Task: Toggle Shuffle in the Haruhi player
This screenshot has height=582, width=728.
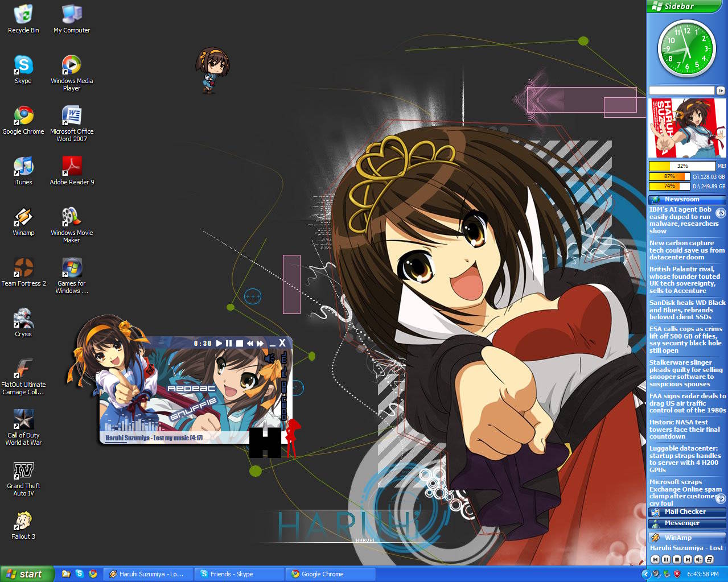Action: click(x=194, y=409)
